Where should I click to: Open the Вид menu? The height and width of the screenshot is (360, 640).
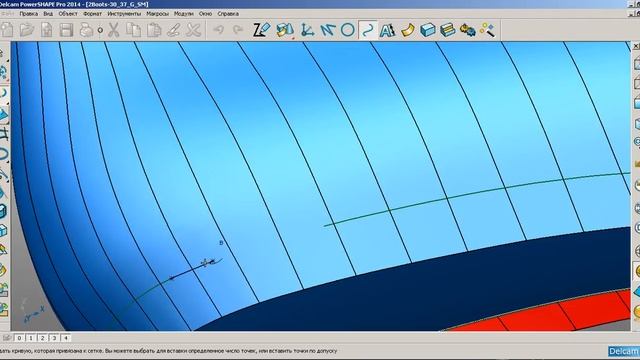[x=48, y=13]
